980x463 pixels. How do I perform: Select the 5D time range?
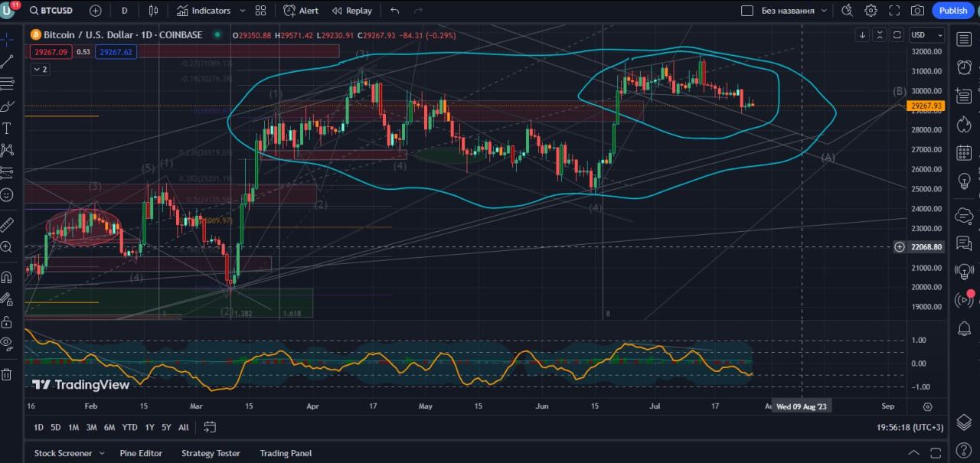point(56,427)
